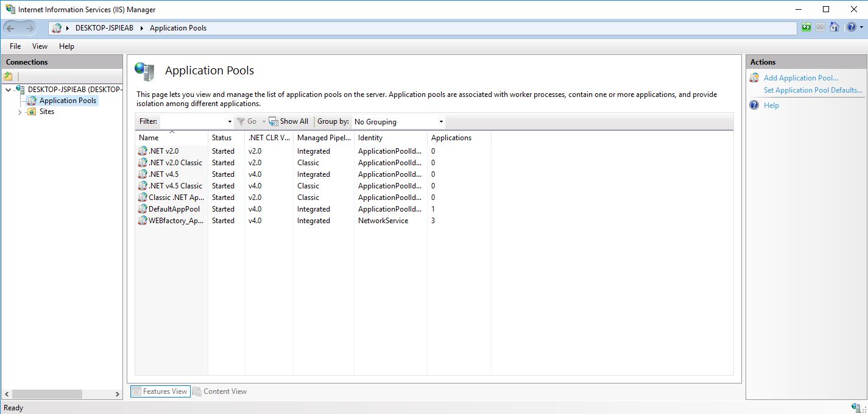
Task: Click the Home icon in the toolbar
Action: [834, 27]
